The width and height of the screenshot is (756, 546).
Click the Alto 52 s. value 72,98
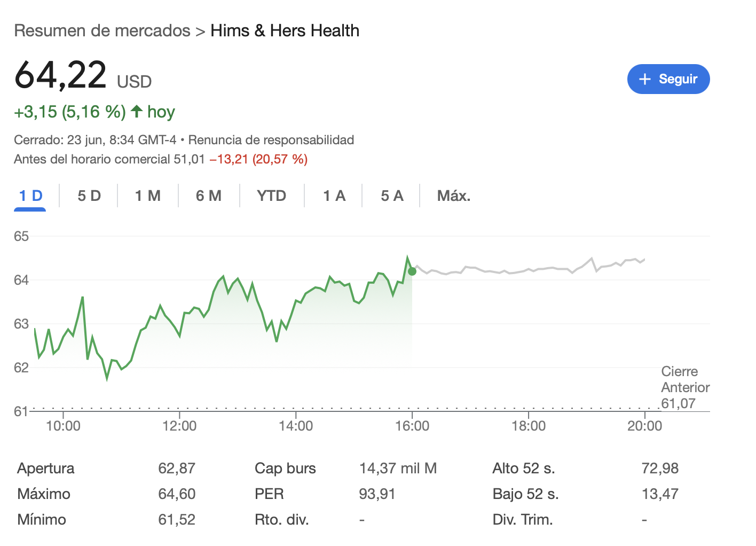[x=660, y=469]
